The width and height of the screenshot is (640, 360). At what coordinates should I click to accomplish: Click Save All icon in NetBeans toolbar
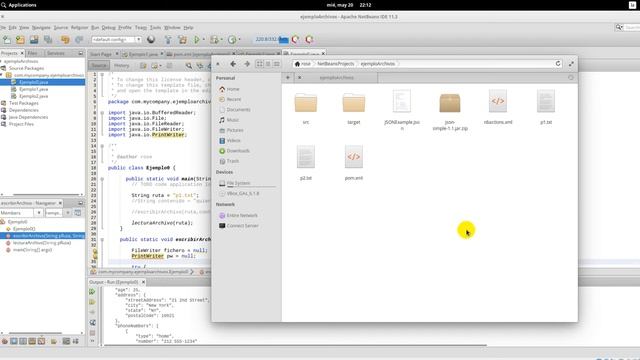click(48, 40)
